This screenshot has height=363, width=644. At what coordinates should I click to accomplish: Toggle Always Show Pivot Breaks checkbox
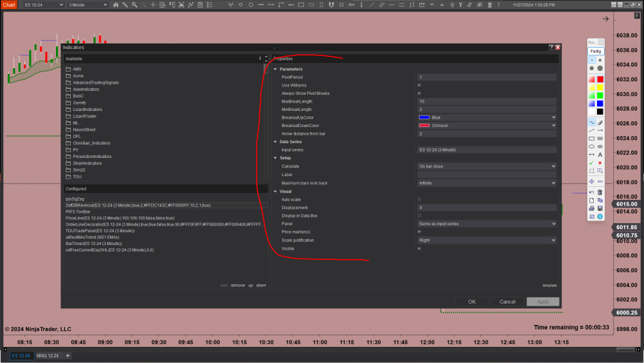tap(419, 93)
